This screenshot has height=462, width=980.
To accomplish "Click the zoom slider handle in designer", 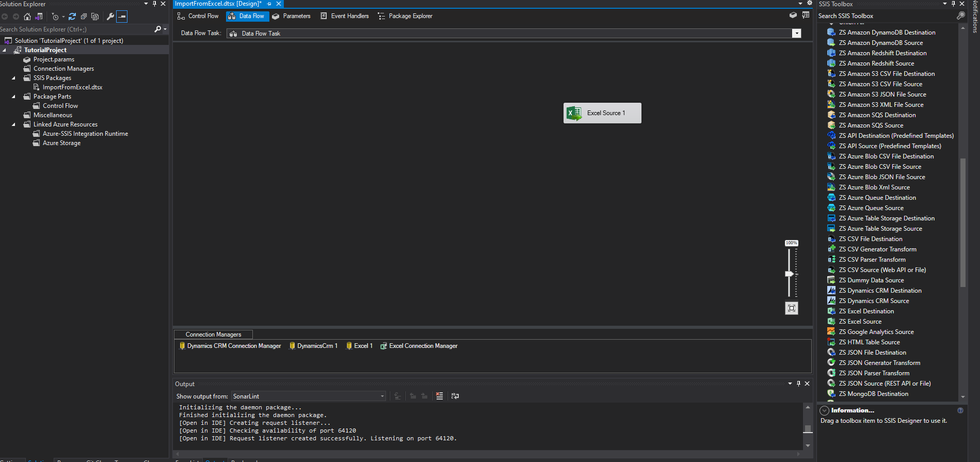I will point(789,274).
